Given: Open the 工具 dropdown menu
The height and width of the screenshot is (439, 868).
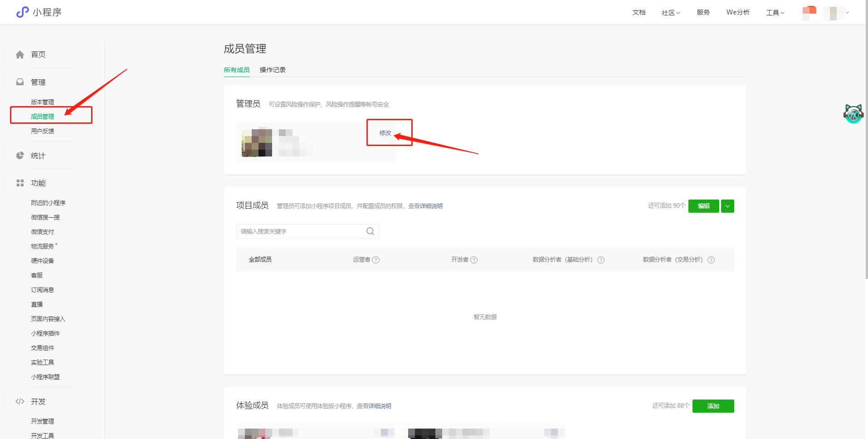Looking at the screenshot, I should tap(774, 12).
